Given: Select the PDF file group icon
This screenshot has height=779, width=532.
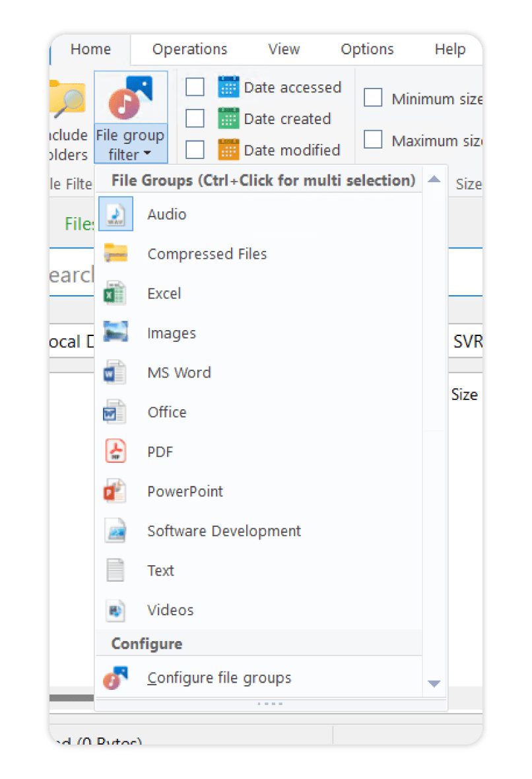Looking at the screenshot, I should coord(116,452).
